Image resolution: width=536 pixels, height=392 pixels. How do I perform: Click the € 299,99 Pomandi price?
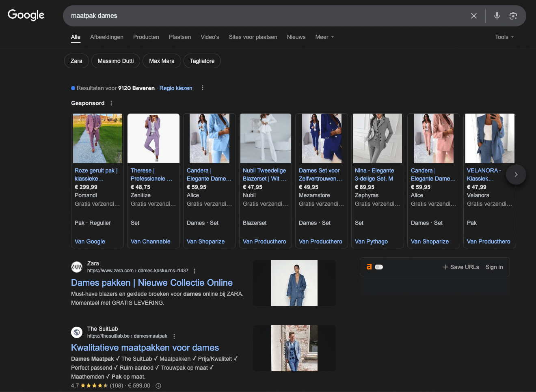[x=86, y=187]
